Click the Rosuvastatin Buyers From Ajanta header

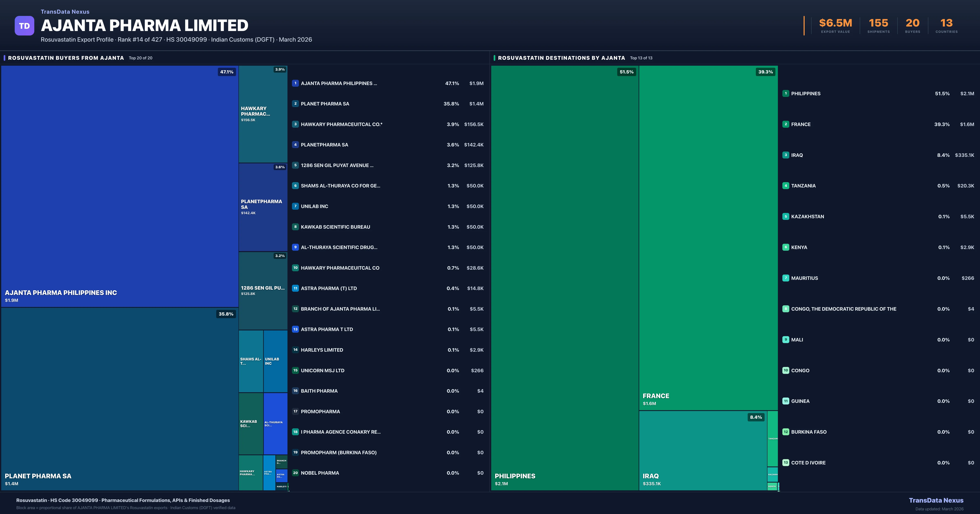coord(66,58)
